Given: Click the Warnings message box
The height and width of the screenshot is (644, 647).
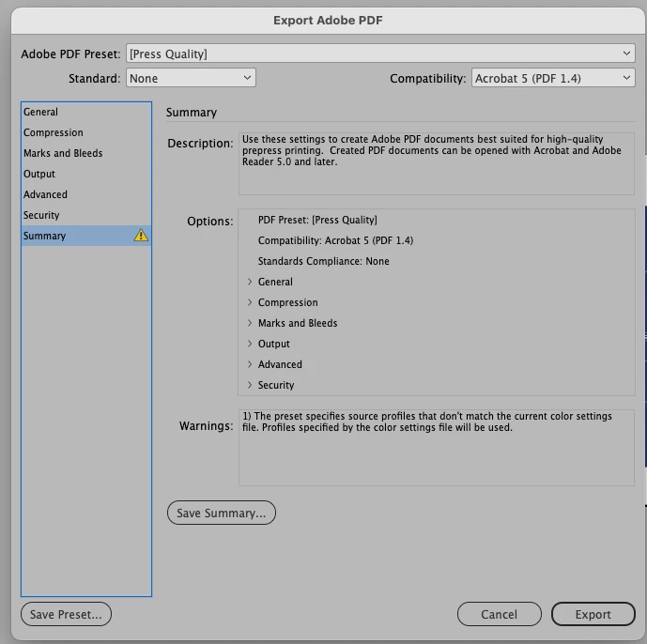Looking at the screenshot, I should pos(436,448).
